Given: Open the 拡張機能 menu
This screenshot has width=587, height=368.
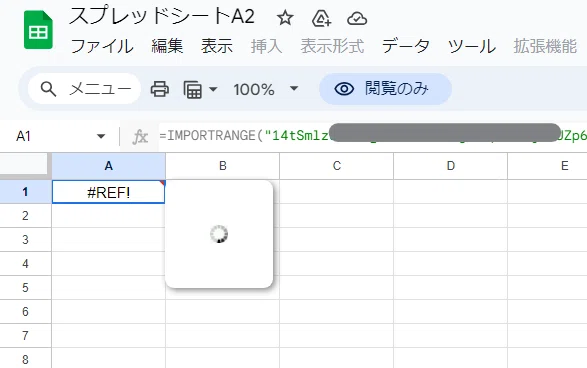Looking at the screenshot, I should [x=545, y=46].
